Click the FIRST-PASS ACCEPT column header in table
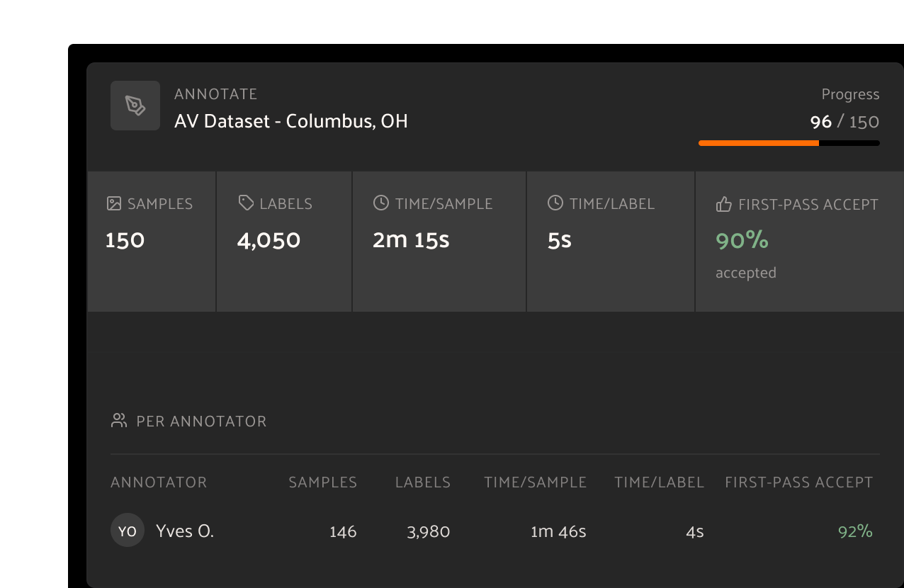This screenshot has height=588, width=904. tap(799, 482)
